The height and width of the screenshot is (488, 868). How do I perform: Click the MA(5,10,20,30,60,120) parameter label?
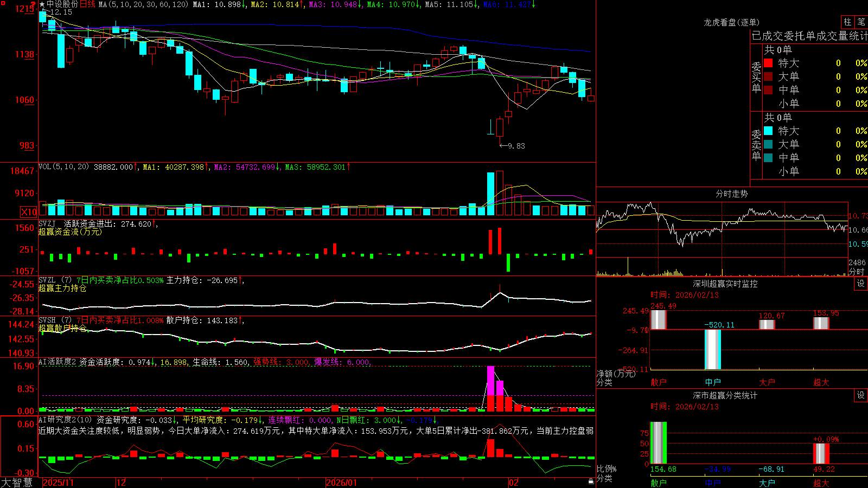(143, 4)
